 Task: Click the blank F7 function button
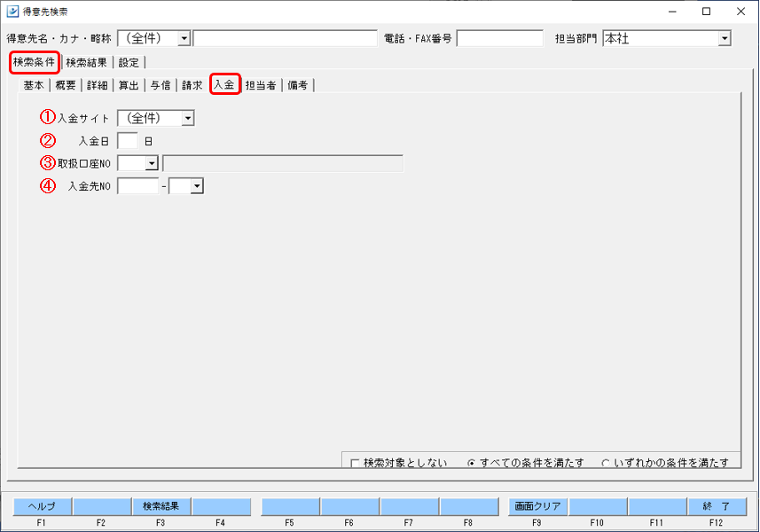pos(410,506)
